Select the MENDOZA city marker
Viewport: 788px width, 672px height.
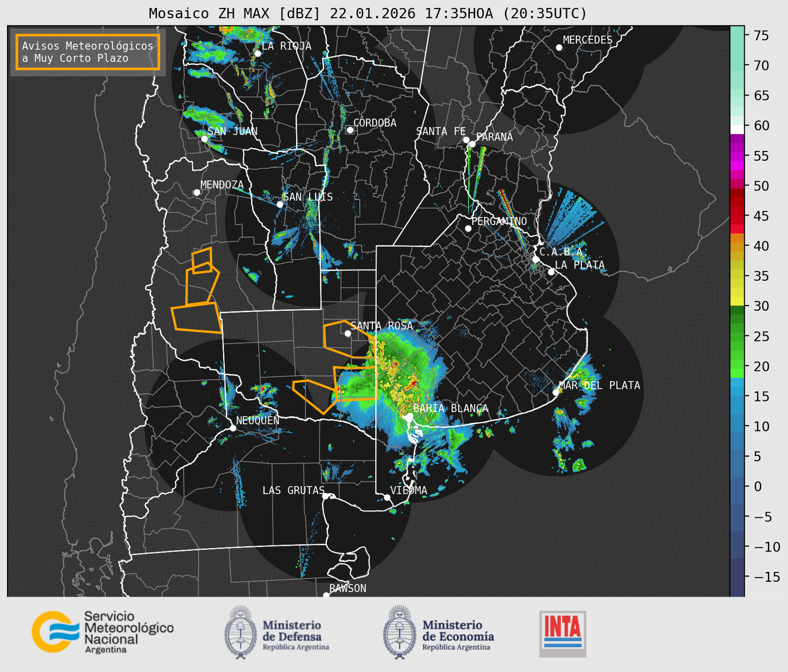click(x=197, y=192)
